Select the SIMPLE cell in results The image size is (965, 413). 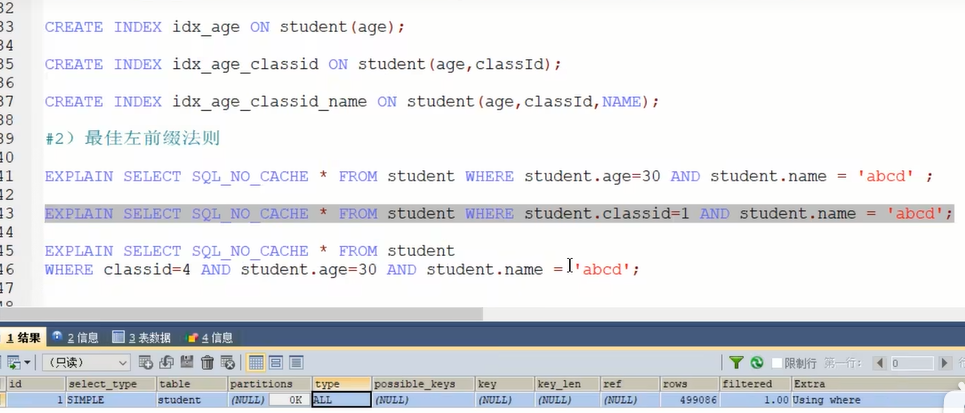point(111,400)
